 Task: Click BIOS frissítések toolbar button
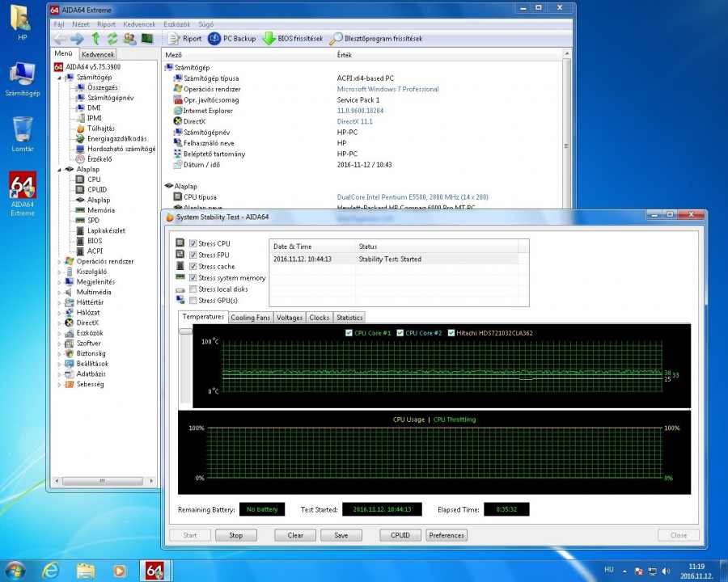tap(293, 39)
